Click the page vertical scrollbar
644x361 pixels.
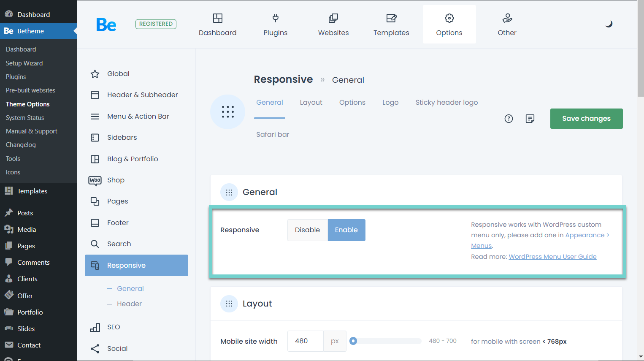click(641, 49)
